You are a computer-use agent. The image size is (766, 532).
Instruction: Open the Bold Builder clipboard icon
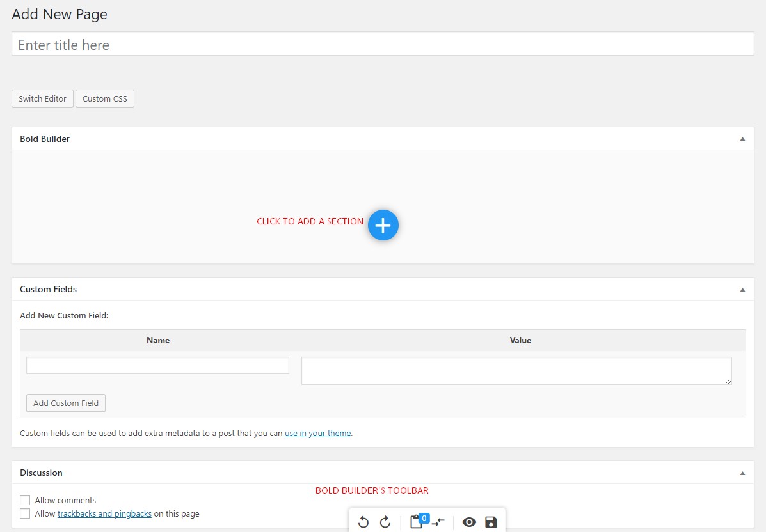(x=416, y=522)
